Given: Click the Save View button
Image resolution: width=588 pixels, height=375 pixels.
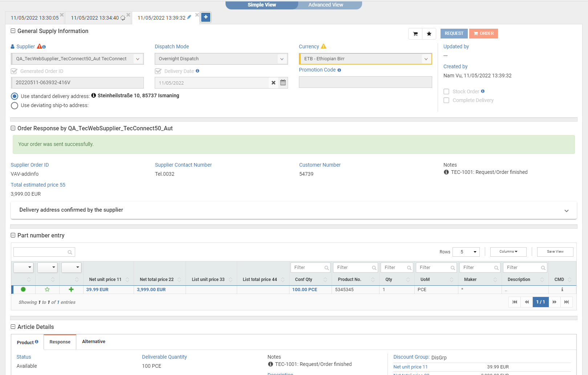Looking at the screenshot, I should pyautogui.click(x=555, y=252).
